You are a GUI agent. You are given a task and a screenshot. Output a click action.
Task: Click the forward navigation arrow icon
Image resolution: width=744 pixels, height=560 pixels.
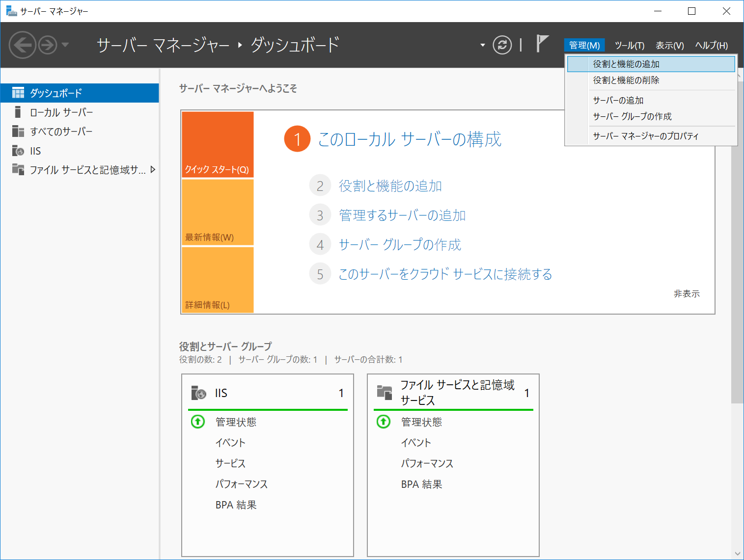(x=48, y=45)
